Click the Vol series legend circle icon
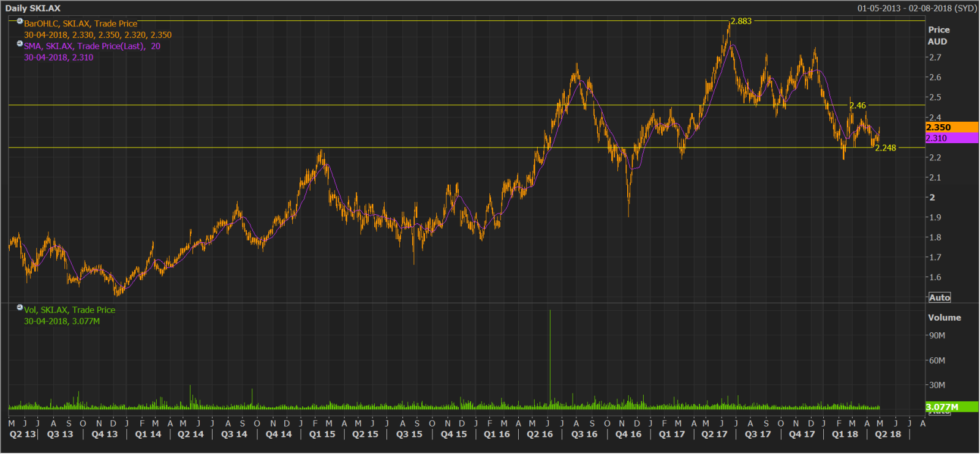Image resolution: width=980 pixels, height=454 pixels. [x=20, y=307]
